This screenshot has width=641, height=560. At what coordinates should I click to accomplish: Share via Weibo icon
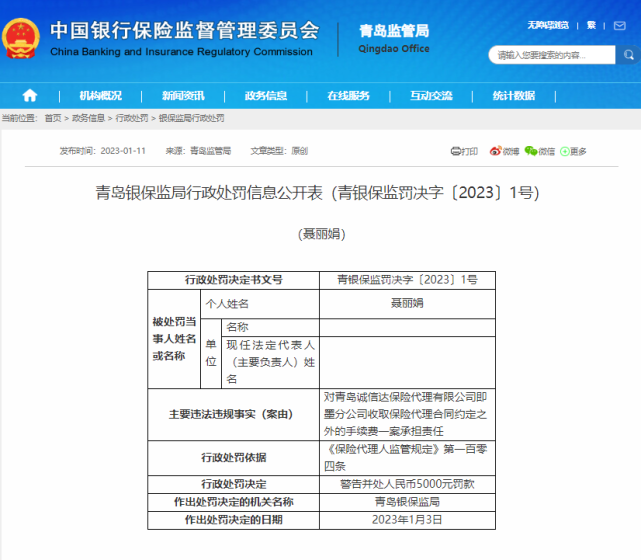coord(495,151)
